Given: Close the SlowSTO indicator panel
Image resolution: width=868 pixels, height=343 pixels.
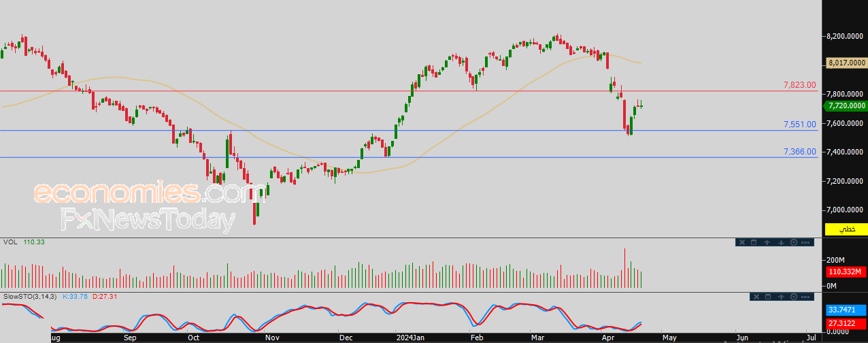Looking at the screenshot, I should point(756,297).
